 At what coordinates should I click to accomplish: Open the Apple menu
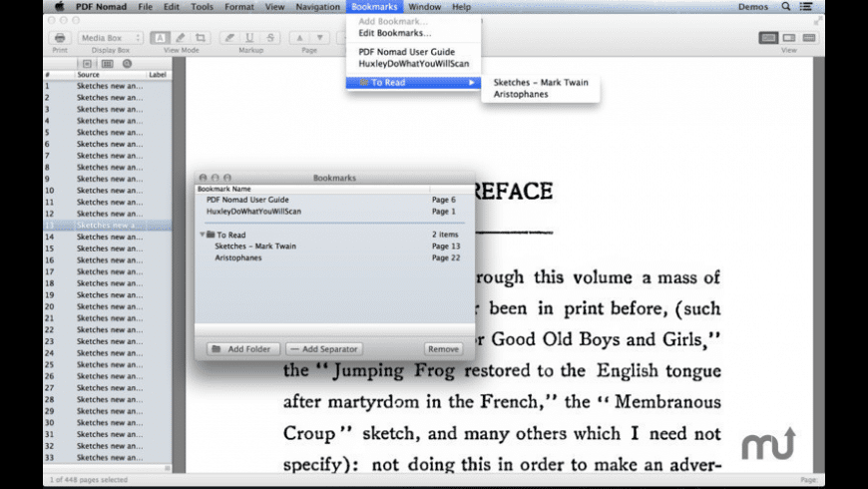[59, 7]
